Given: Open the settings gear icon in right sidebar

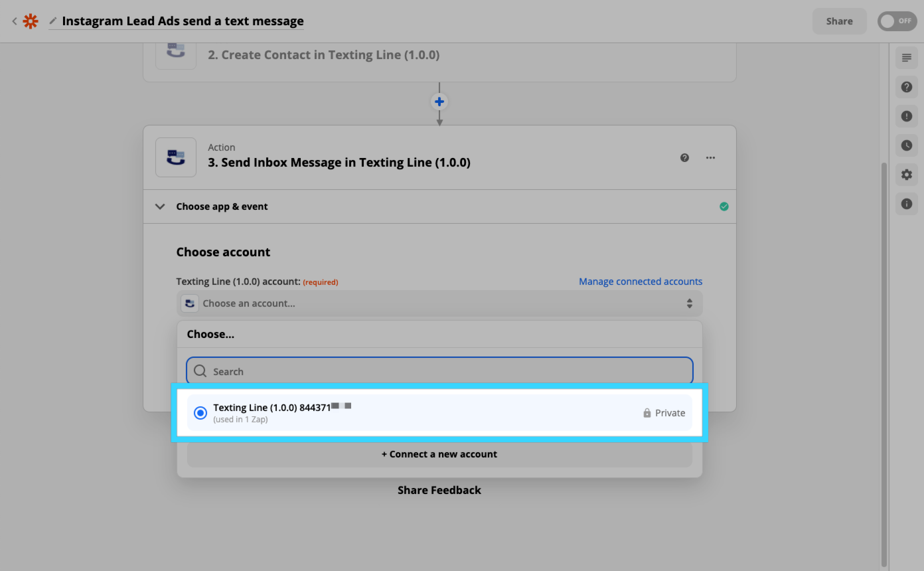Looking at the screenshot, I should point(907,175).
